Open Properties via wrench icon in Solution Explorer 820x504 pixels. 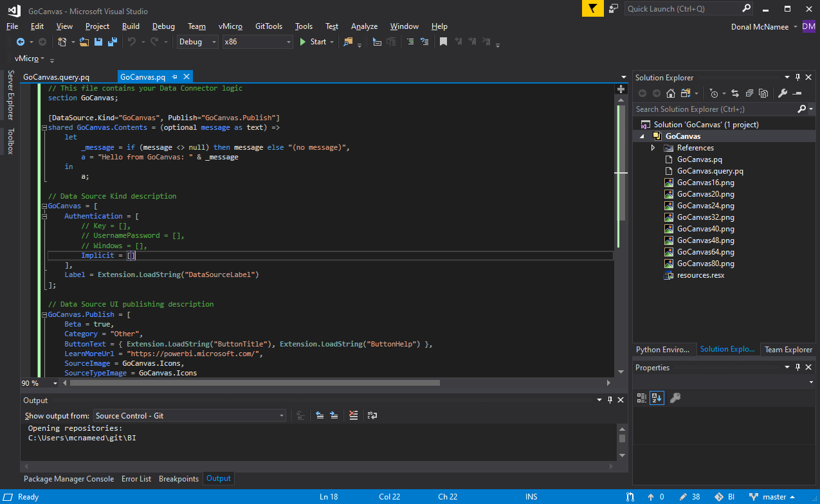pos(783,93)
